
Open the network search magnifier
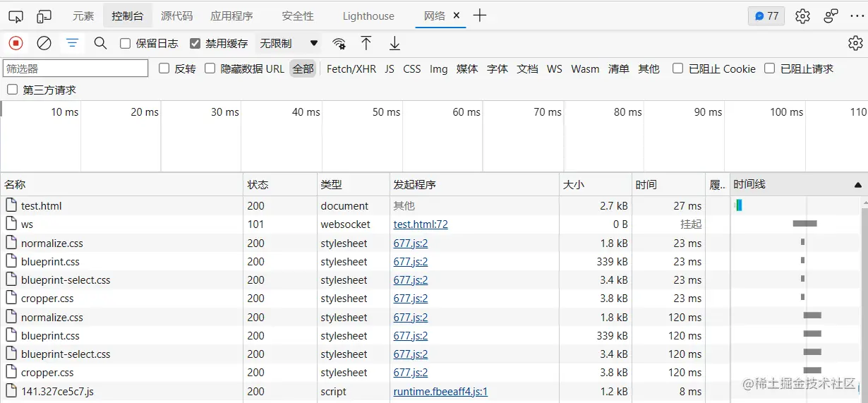100,43
